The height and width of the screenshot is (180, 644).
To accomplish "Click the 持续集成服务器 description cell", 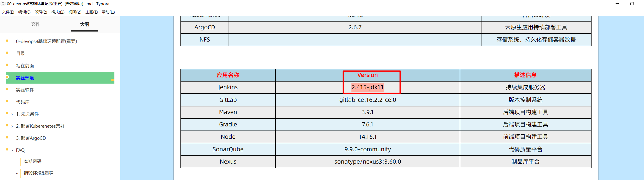I will [x=525, y=87].
